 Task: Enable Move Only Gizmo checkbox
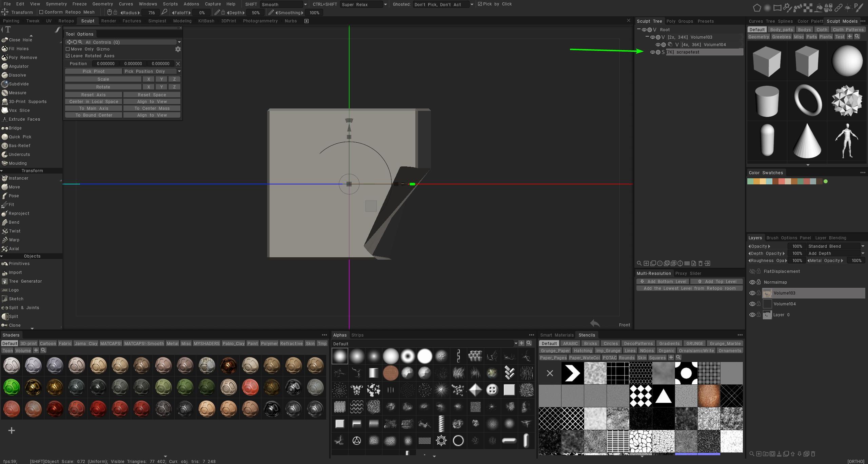(x=68, y=49)
